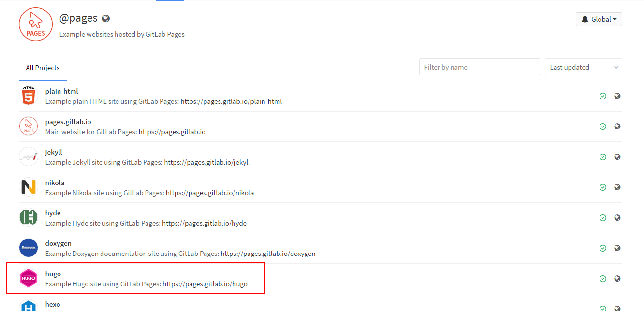Click 'Example websites hosted by GitLab Pages' text

[x=122, y=34]
